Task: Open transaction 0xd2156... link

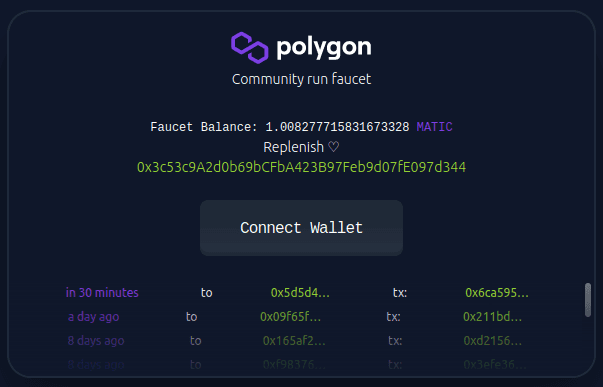Action: pyautogui.click(x=493, y=340)
